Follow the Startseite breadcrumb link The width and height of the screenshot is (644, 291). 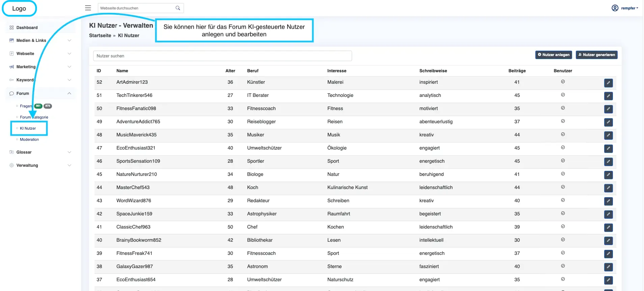pos(100,35)
